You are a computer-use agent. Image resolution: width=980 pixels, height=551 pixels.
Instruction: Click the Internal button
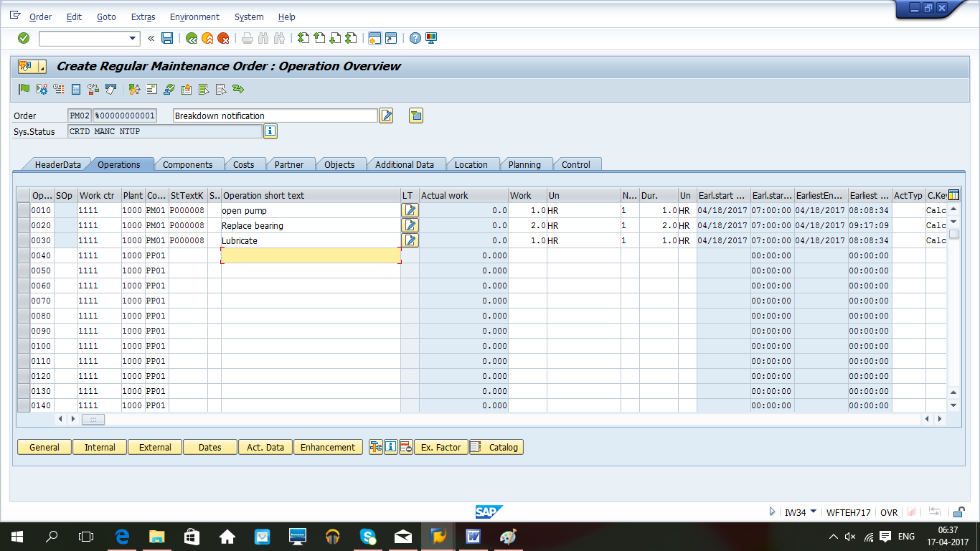(x=100, y=447)
